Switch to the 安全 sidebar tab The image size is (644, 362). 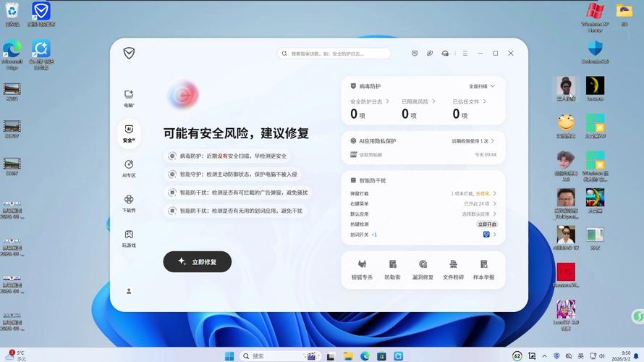129,133
